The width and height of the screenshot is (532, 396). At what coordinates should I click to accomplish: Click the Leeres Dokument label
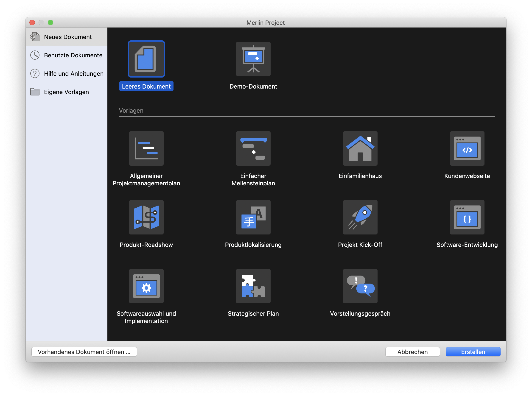pos(146,86)
